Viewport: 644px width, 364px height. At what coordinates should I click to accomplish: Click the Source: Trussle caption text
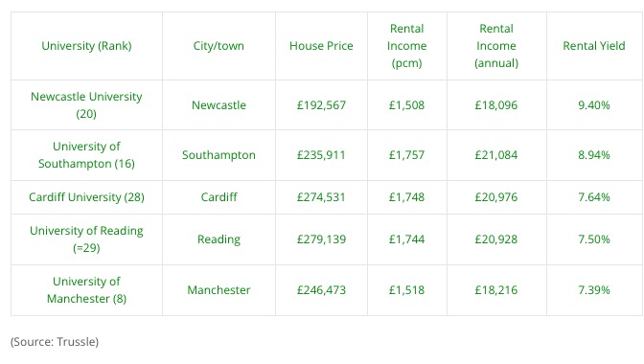click(55, 342)
